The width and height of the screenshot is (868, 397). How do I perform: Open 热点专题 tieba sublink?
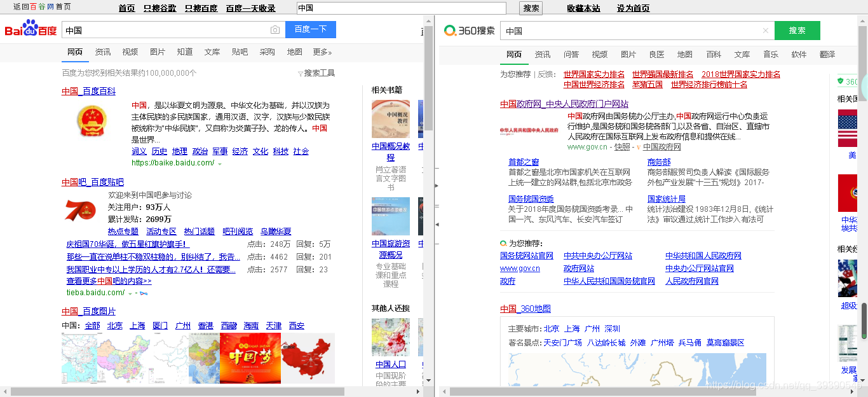(x=123, y=232)
